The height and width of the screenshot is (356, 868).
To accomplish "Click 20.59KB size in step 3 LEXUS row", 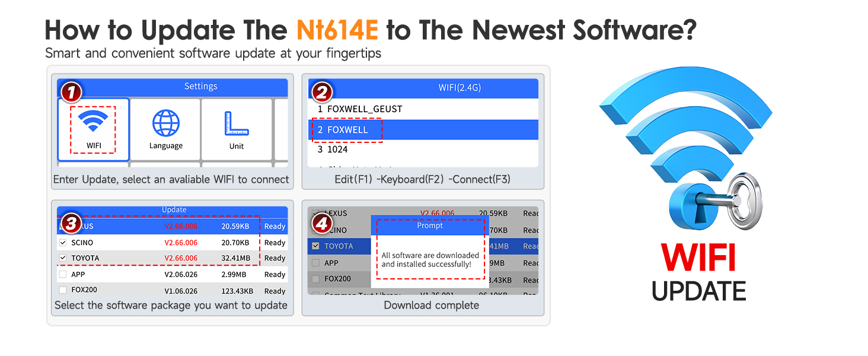I will 236,226.
